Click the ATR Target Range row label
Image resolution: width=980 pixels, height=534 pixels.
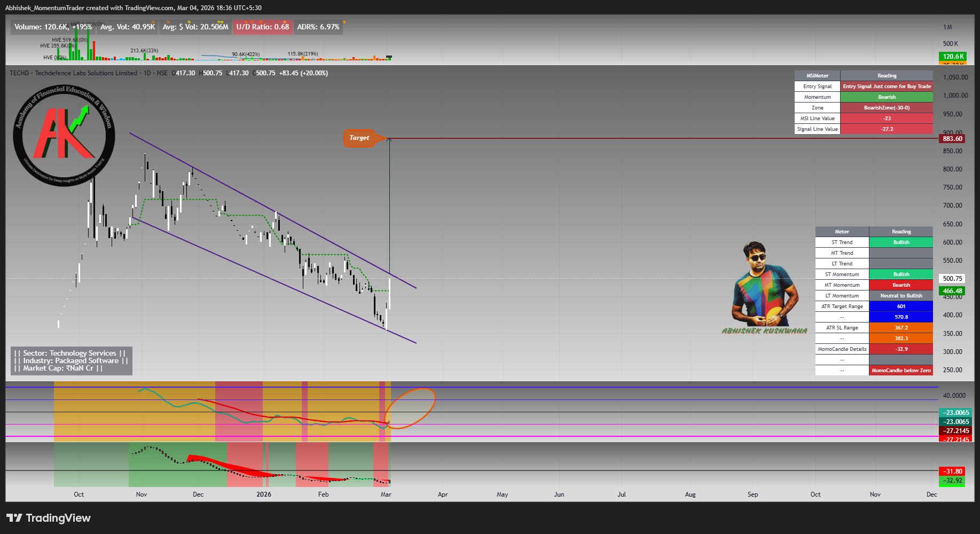(842, 307)
